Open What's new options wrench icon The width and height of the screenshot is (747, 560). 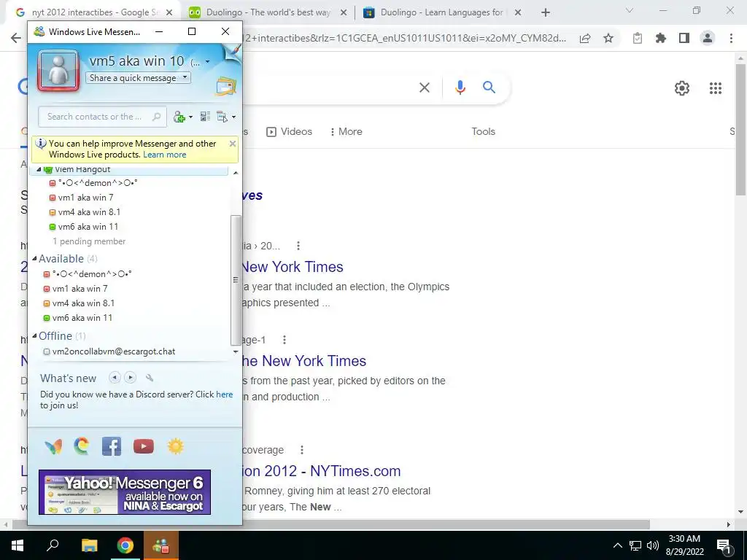150,378
